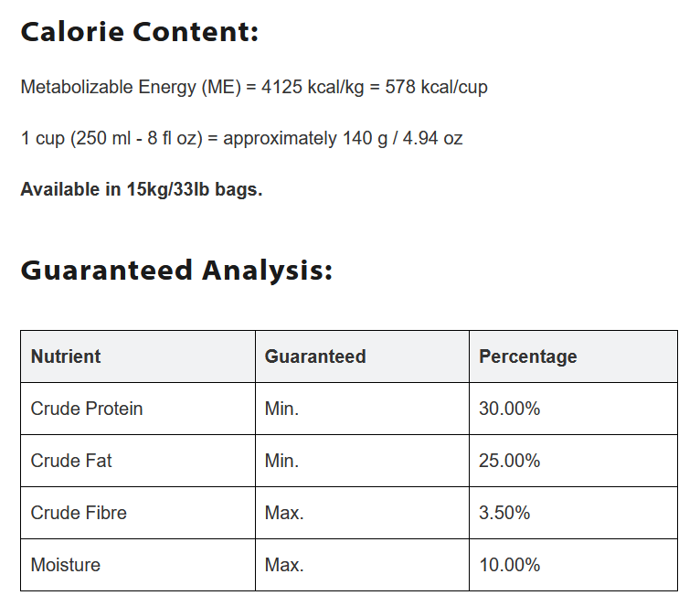700x606 pixels.
Task: Click the Min. cell in Crude Fat row
Action: coord(281,461)
